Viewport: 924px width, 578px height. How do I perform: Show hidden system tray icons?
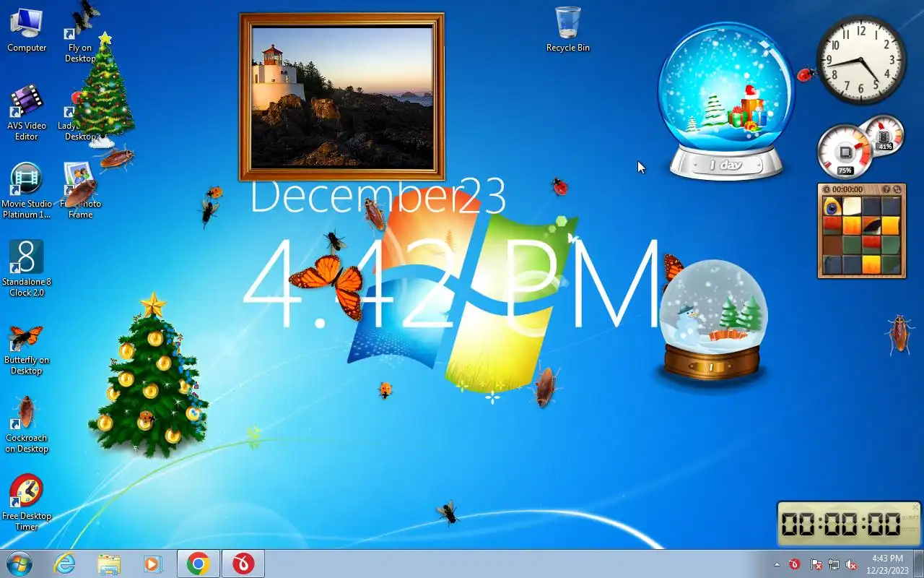(x=777, y=564)
